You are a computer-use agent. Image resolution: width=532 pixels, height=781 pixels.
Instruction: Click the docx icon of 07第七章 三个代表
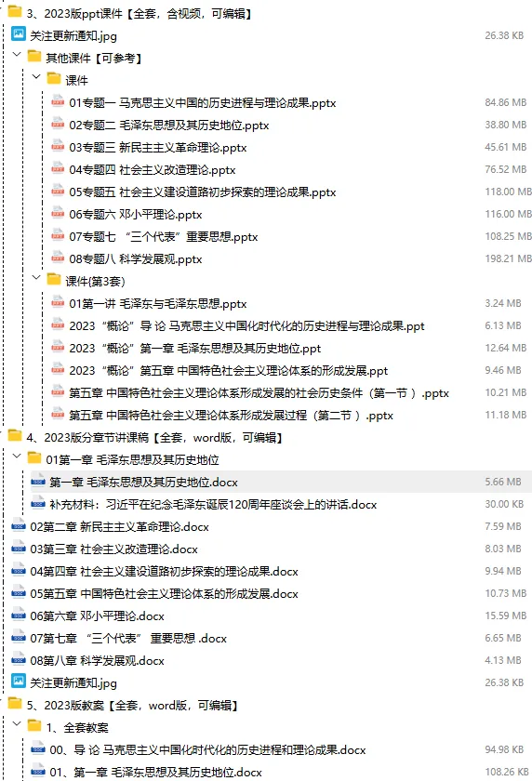[19, 637]
